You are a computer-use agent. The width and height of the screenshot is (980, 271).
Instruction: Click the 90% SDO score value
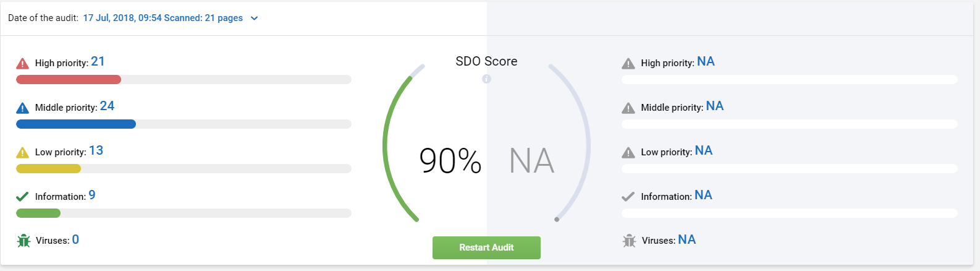450,161
